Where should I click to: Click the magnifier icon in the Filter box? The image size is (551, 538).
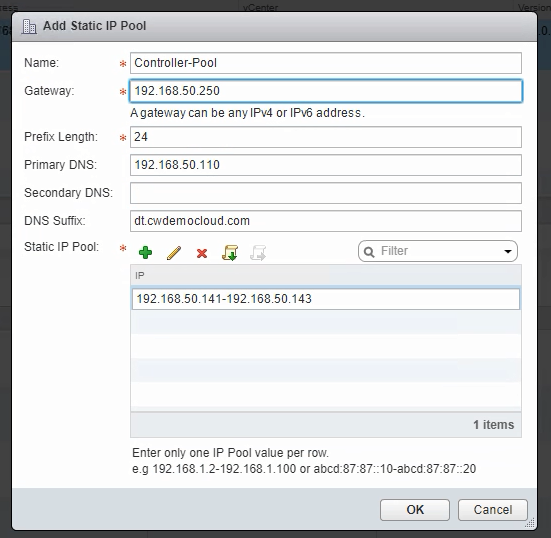369,252
